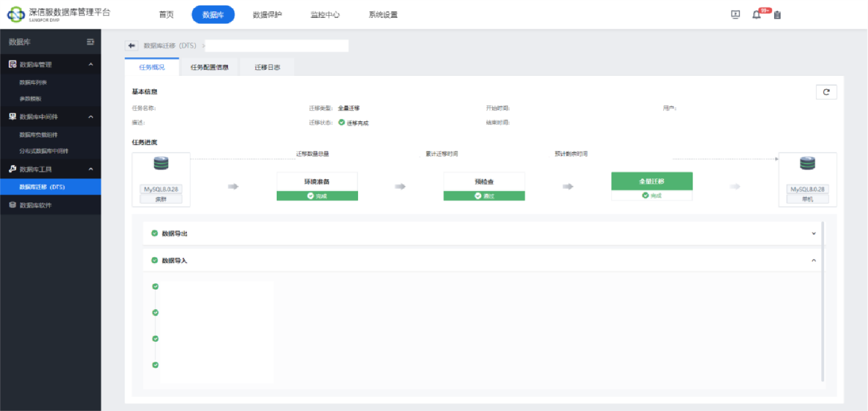Screen dimensions: 868x411
Task: Collapse the 数据导入 section
Action: pos(813,260)
